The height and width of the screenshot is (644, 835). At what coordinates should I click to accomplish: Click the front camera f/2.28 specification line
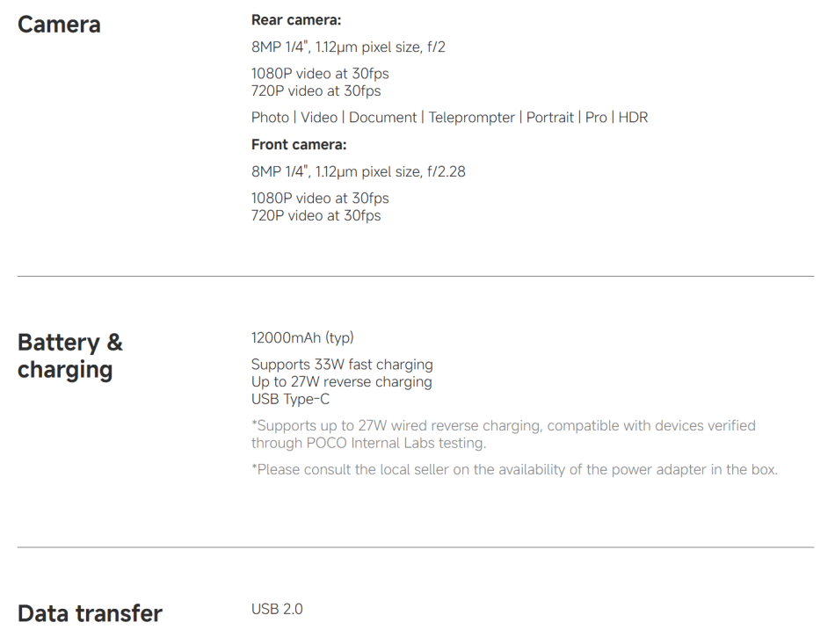point(358,172)
